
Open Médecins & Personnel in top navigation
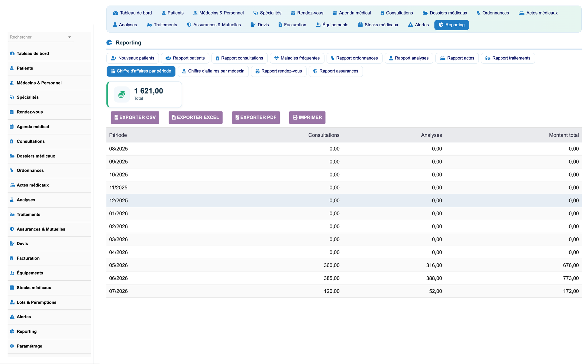[x=218, y=13]
